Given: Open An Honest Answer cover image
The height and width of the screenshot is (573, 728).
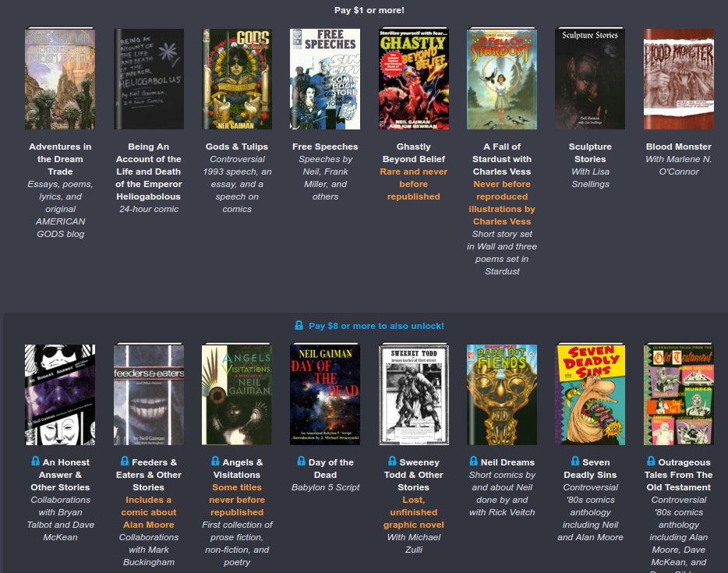Looking at the screenshot, I should point(60,394).
